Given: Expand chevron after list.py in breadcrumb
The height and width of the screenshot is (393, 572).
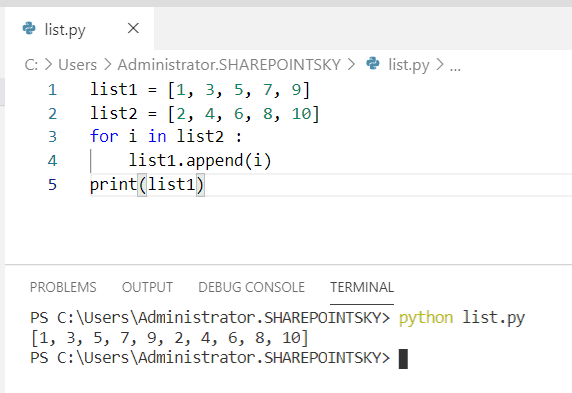Looking at the screenshot, I should click(440, 65).
